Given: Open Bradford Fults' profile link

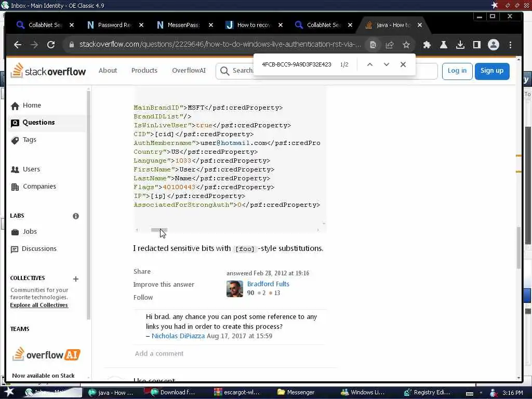Looking at the screenshot, I should point(268,284).
